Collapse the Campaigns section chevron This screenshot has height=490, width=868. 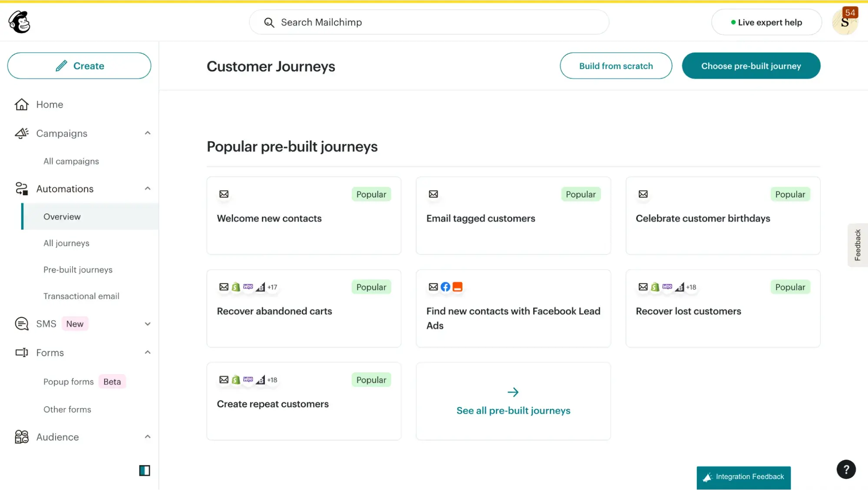[148, 133]
